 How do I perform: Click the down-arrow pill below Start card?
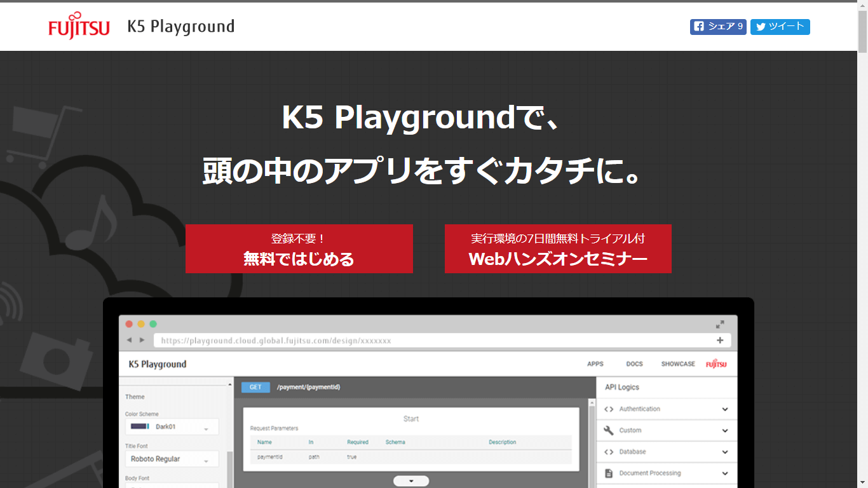tap(411, 481)
